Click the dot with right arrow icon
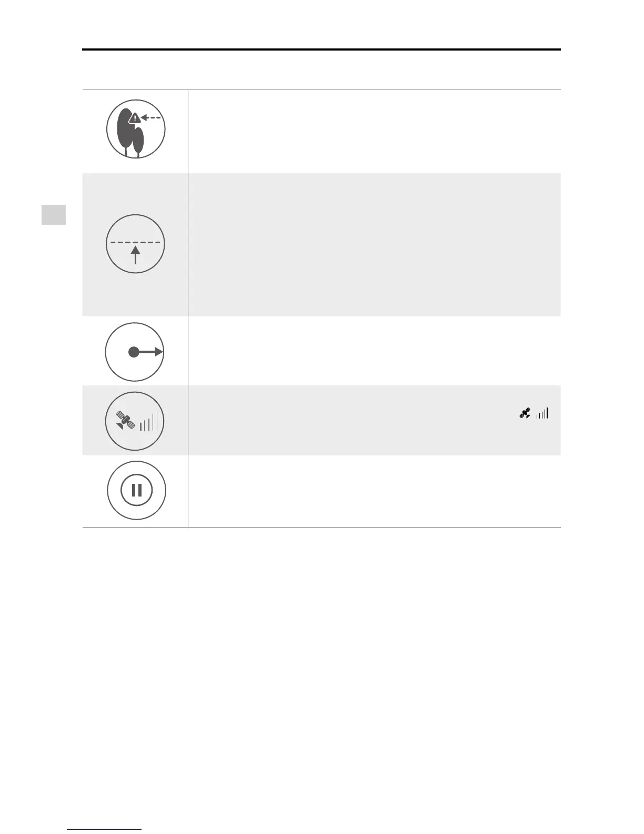This screenshot has height=834, width=644. click(135, 352)
